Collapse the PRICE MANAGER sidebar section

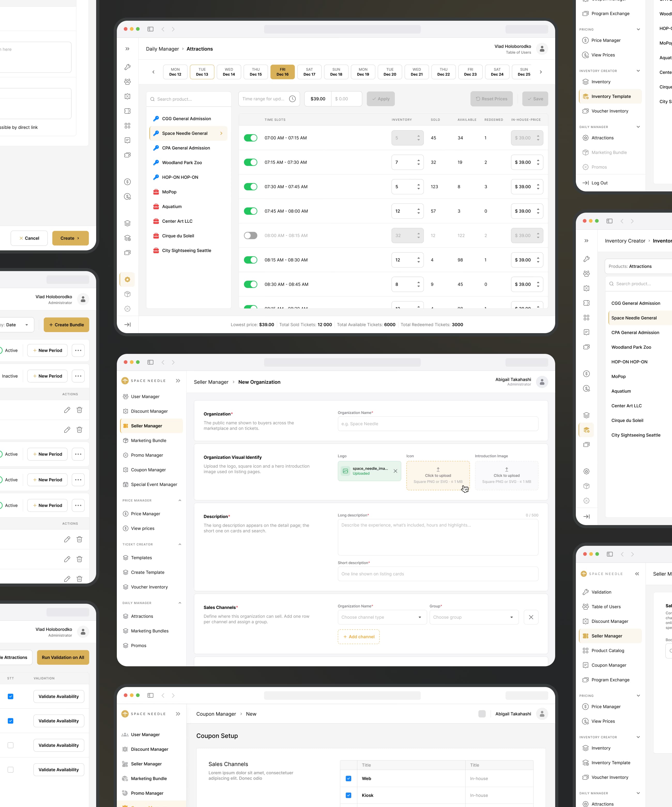[180, 500]
